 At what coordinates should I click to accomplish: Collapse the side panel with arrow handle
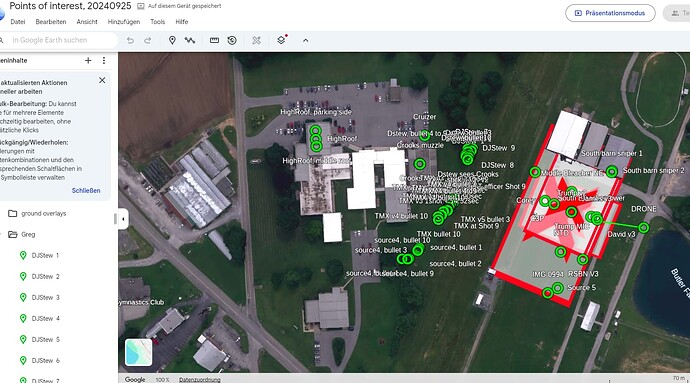(x=123, y=219)
